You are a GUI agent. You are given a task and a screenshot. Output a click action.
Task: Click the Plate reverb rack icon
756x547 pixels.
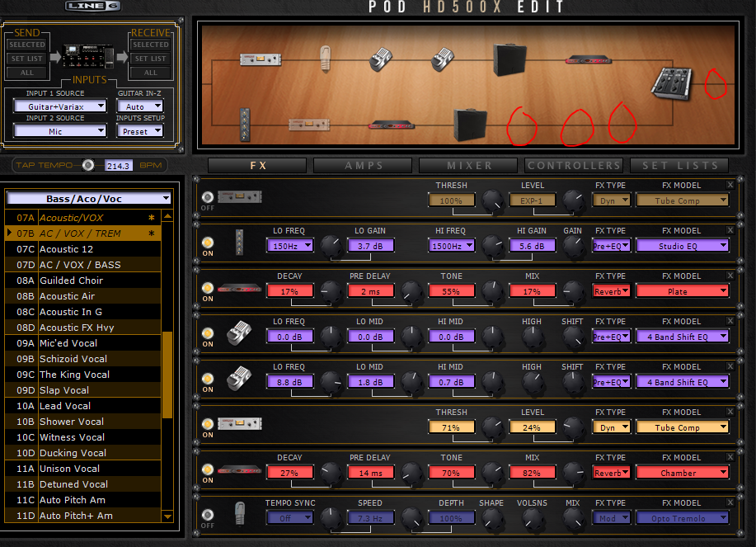(238, 288)
